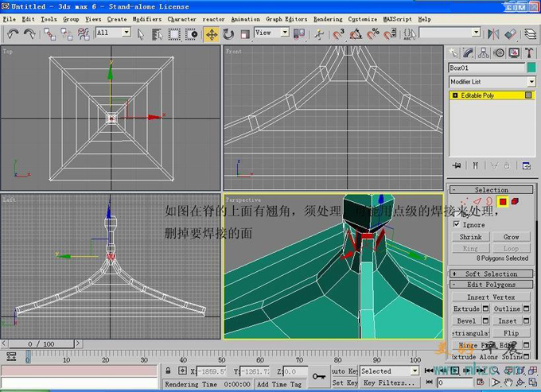
Task: Choose Polygon sub-object level icon
Action: (503, 202)
